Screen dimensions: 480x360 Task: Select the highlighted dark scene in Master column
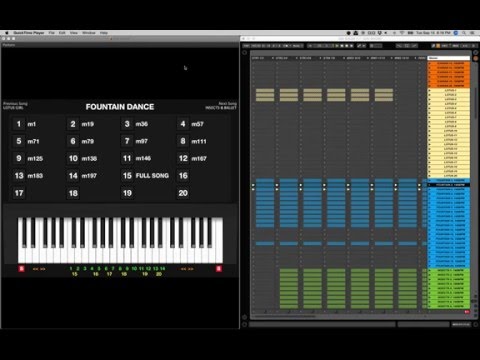pyautogui.click(x=449, y=185)
